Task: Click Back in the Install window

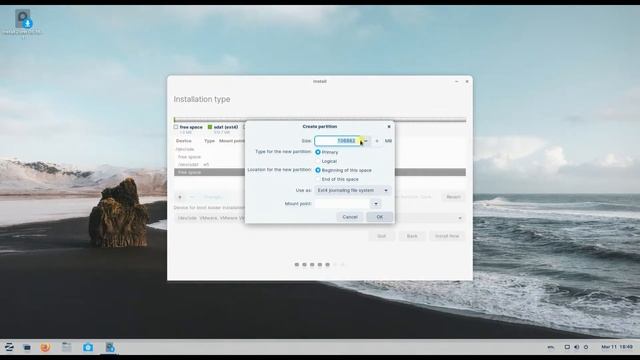Action: 412,236
